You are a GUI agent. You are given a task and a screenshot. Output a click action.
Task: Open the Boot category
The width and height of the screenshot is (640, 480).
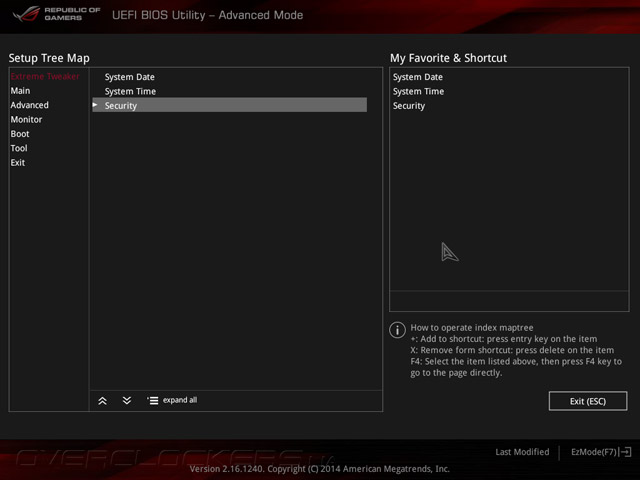tap(20, 134)
